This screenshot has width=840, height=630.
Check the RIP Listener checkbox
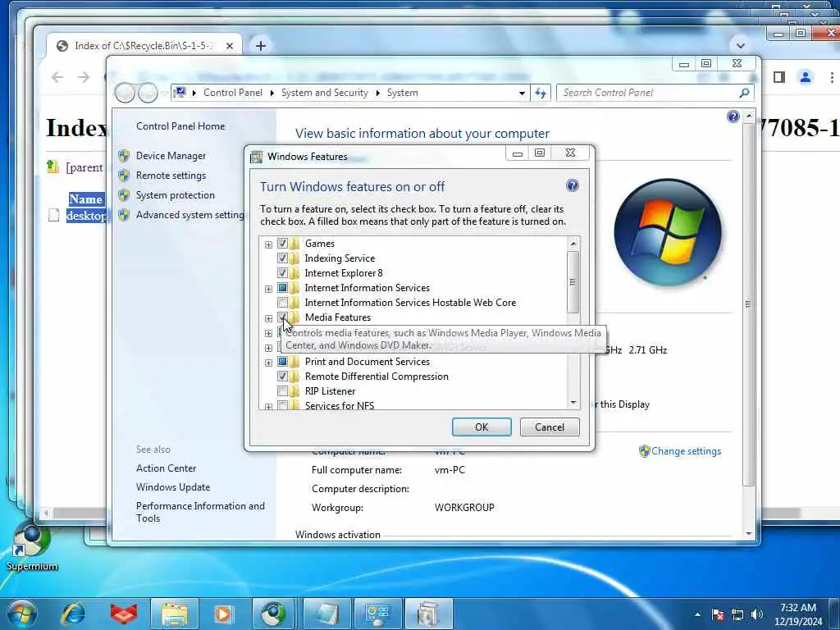[x=282, y=391]
